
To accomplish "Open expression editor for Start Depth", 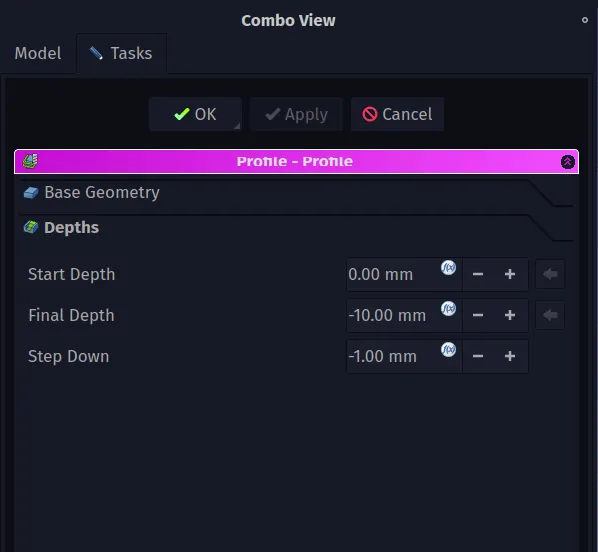I will pyautogui.click(x=448, y=267).
